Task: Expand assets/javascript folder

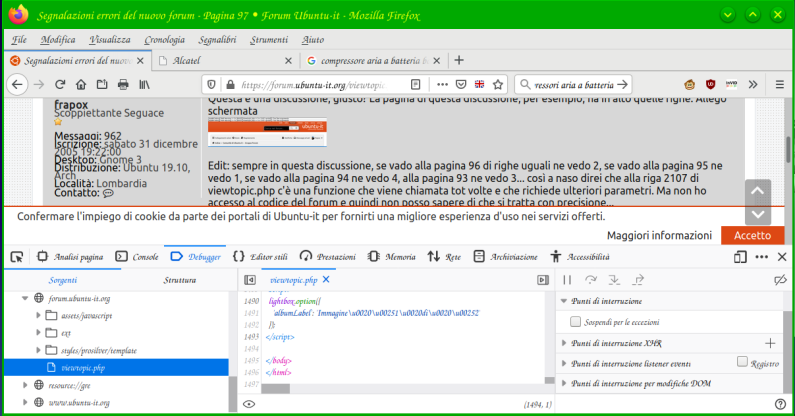Action: tap(38, 316)
